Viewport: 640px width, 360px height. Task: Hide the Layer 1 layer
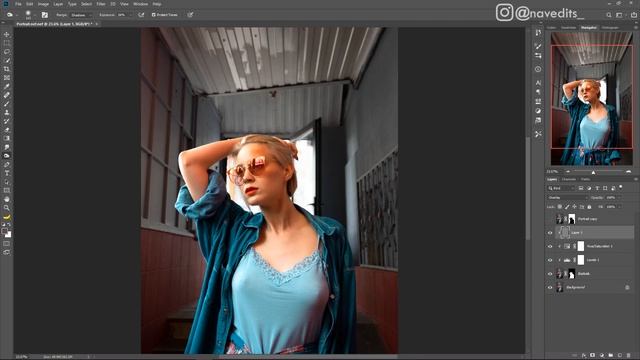coord(550,233)
